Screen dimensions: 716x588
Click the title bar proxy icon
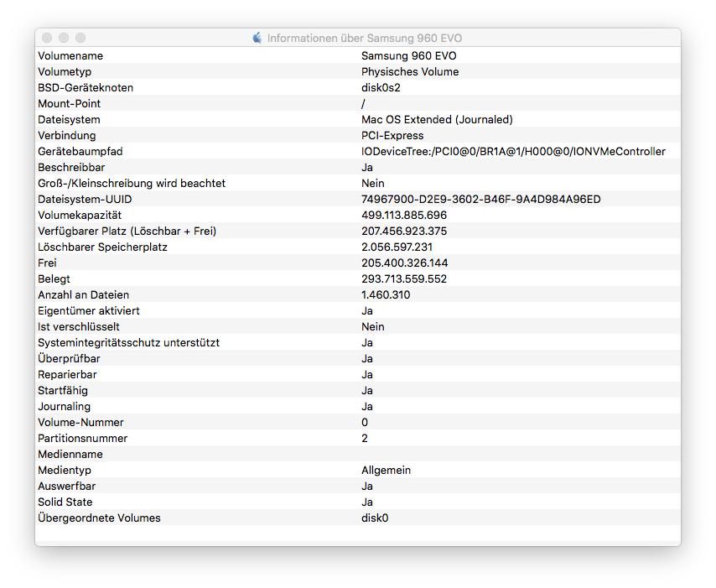click(x=257, y=38)
